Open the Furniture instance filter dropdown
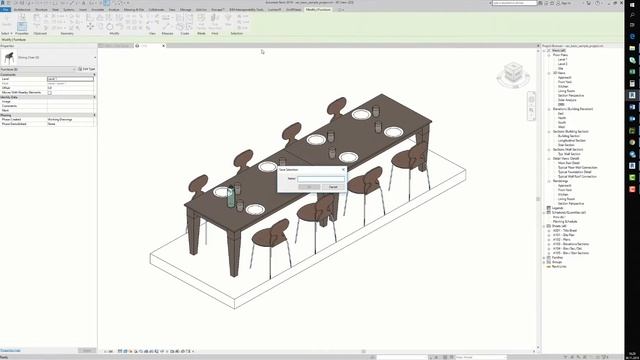This screenshot has width=640, height=360. tap(74, 69)
